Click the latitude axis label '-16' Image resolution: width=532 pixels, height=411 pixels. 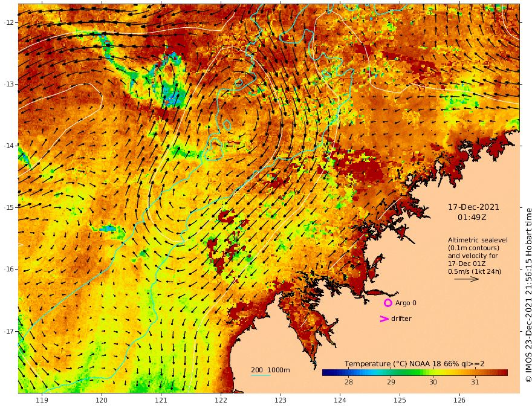9,269
